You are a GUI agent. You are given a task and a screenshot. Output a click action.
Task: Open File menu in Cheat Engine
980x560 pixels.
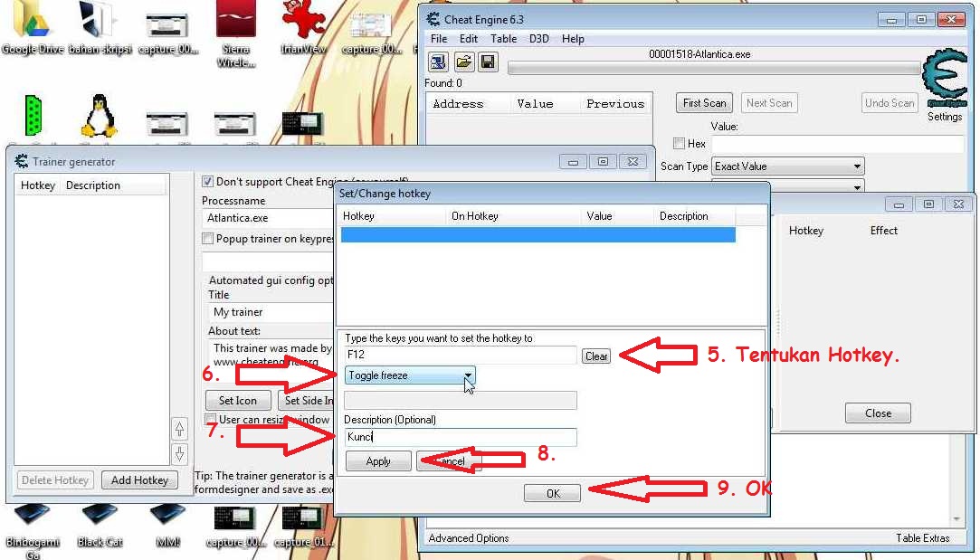[x=439, y=39]
